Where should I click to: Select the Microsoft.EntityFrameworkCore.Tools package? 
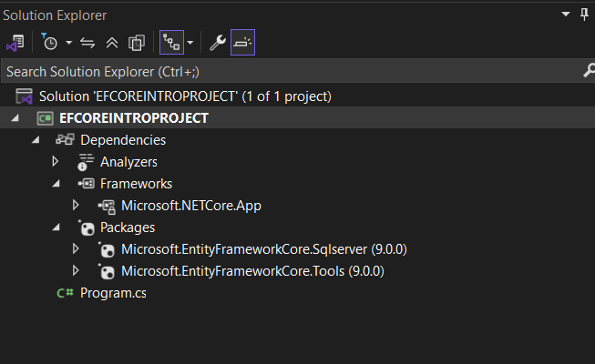coord(251,271)
